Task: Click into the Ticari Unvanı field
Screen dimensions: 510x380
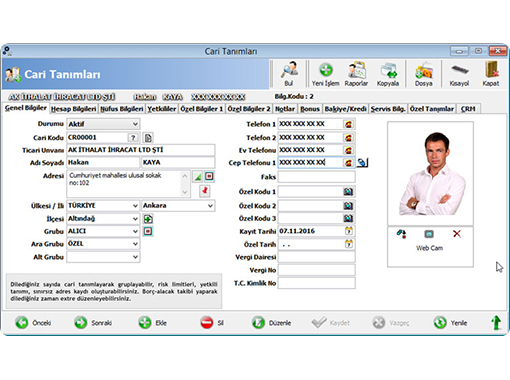Action: pos(141,150)
